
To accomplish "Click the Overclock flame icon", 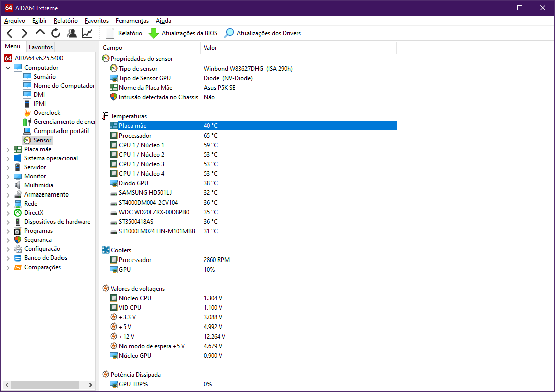I will click(x=27, y=113).
